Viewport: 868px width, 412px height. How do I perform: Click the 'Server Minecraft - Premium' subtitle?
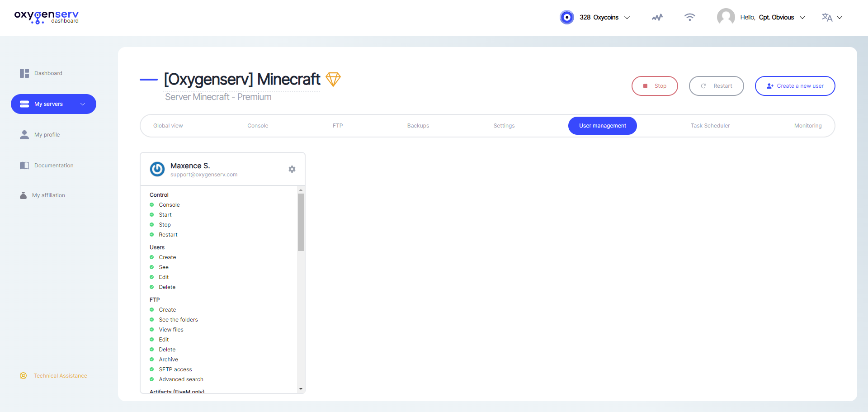click(218, 97)
